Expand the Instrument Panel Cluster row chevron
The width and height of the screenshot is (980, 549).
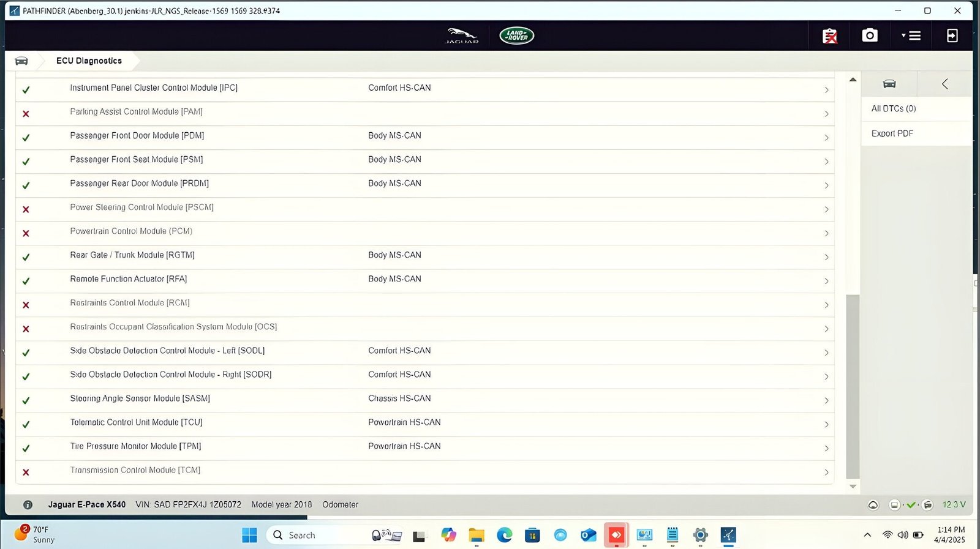[826, 90]
